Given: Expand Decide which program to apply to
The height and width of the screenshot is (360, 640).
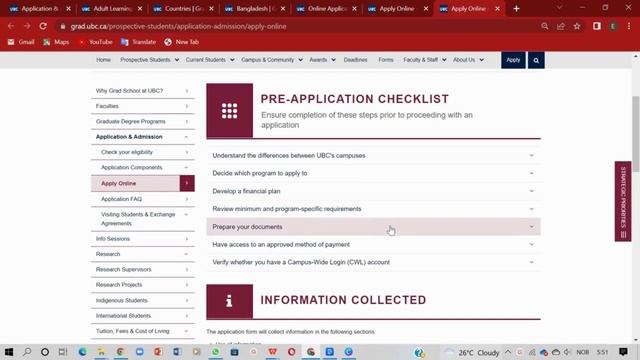Looking at the screenshot, I should point(373,173).
